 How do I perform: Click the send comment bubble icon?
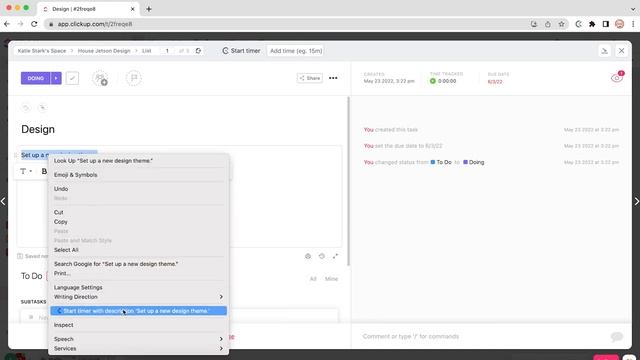617,336
